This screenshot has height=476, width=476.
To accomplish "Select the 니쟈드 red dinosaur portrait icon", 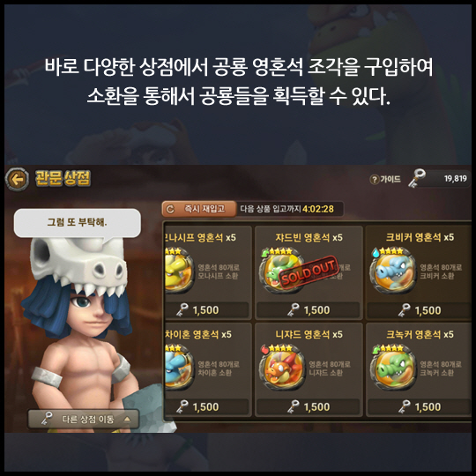I will 282,368.
